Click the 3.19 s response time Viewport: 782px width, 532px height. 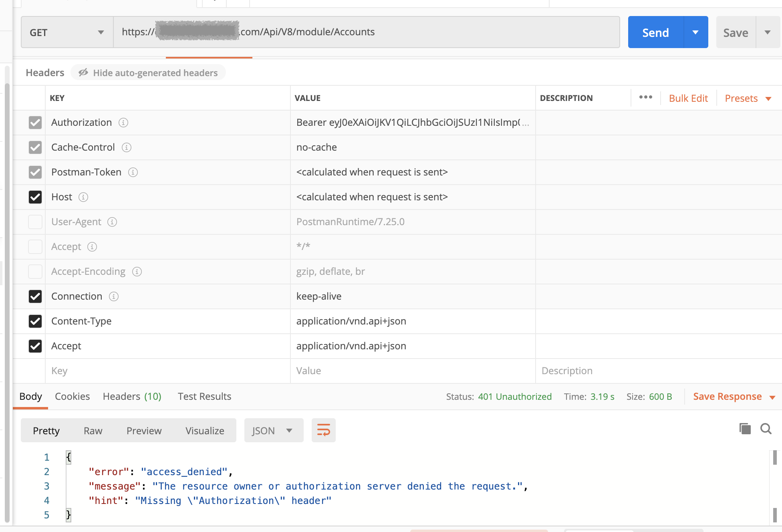pos(602,397)
